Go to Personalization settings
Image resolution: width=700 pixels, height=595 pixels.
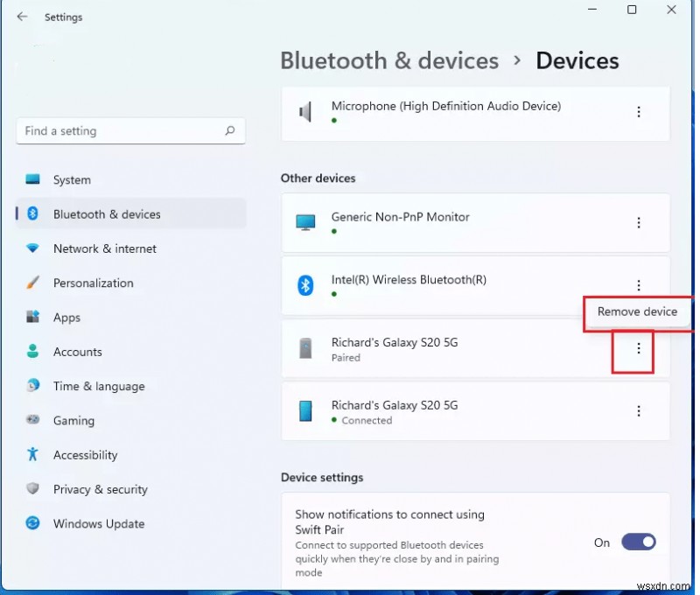click(130, 283)
